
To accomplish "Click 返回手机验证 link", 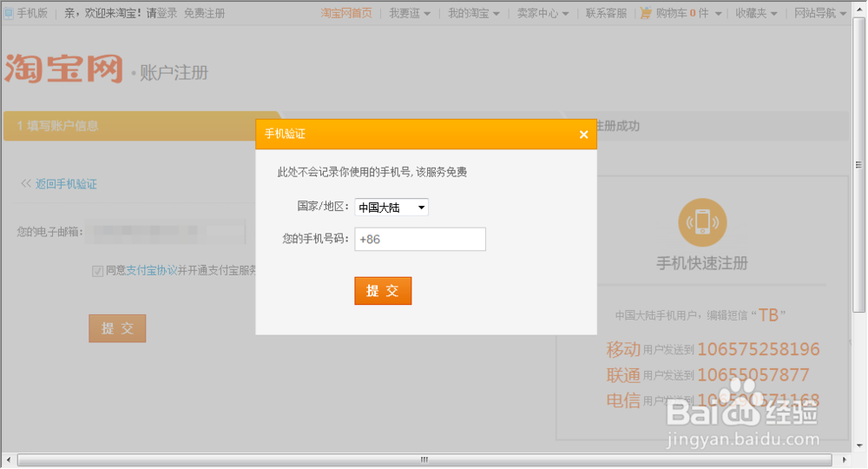I will [66, 184].
